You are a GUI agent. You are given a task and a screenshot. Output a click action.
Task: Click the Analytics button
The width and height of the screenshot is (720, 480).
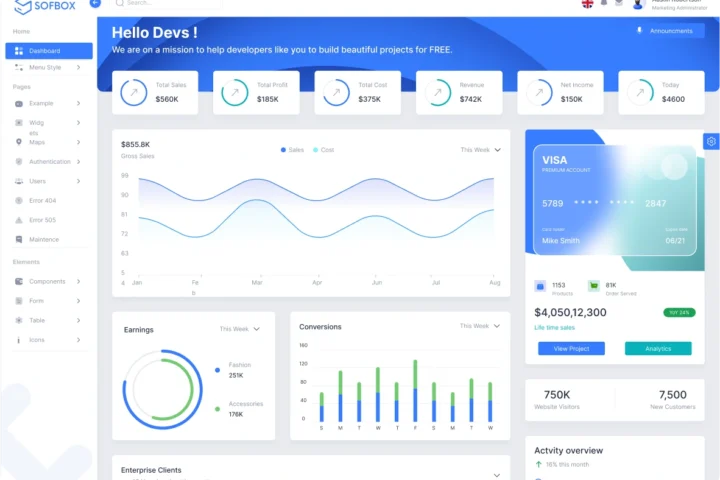[x=658, y=349]
